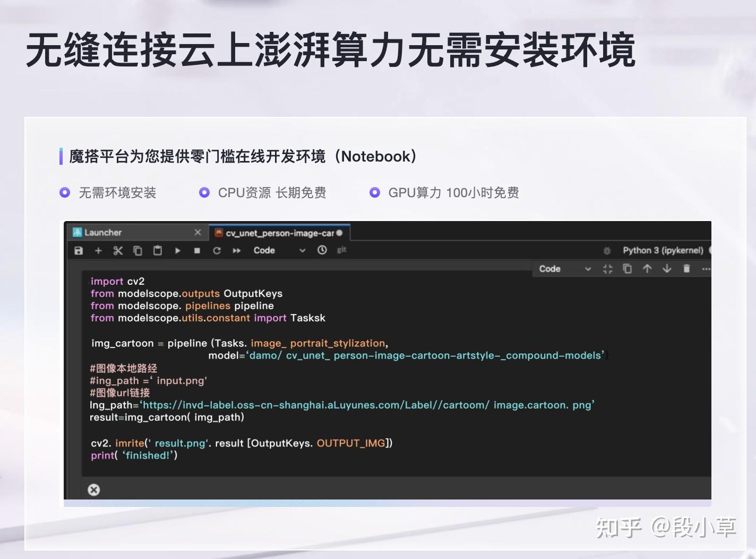756x559 pixels.
Task: Open more cell actions with the ellipsis icon
Action: click(706, 269)
